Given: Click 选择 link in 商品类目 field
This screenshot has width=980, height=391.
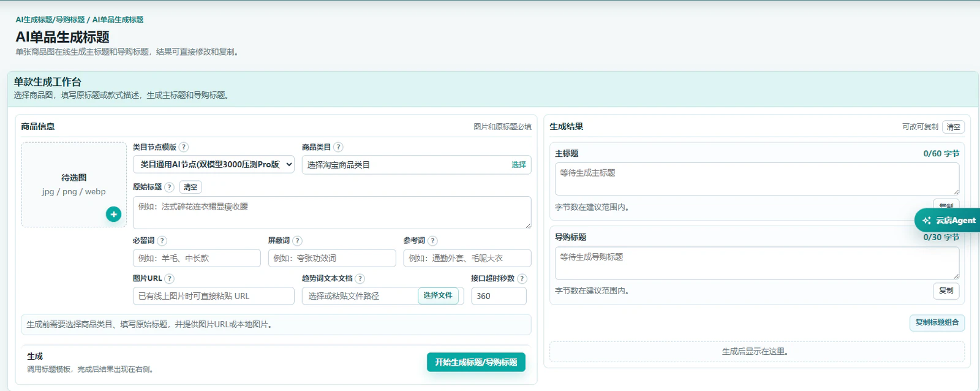Looking at the screenshot, I should point(519,165).
